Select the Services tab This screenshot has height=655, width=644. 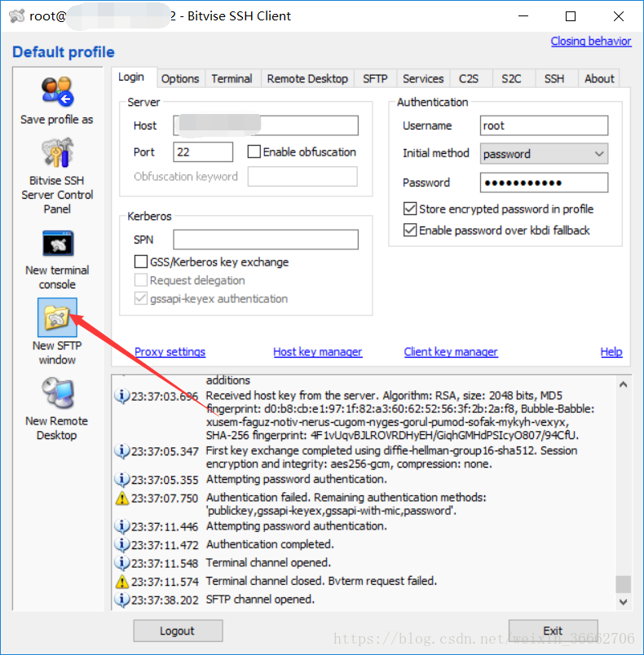[423, 78]
